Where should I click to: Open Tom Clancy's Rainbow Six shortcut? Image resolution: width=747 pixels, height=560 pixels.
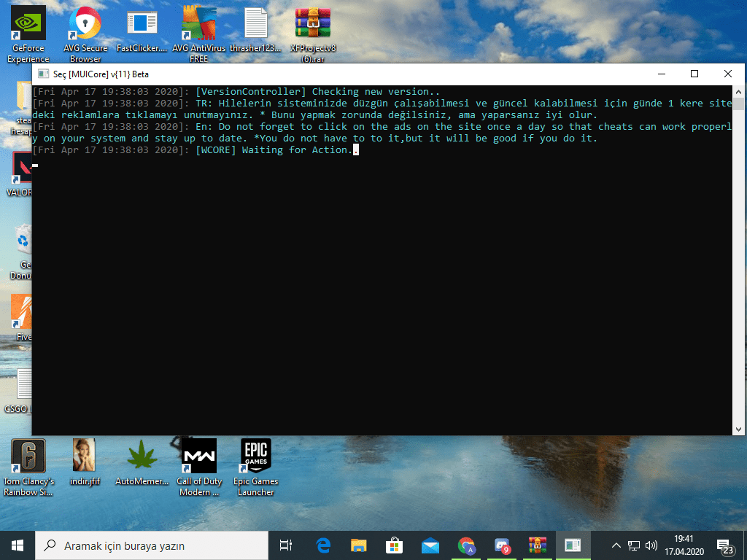point(28,467)
